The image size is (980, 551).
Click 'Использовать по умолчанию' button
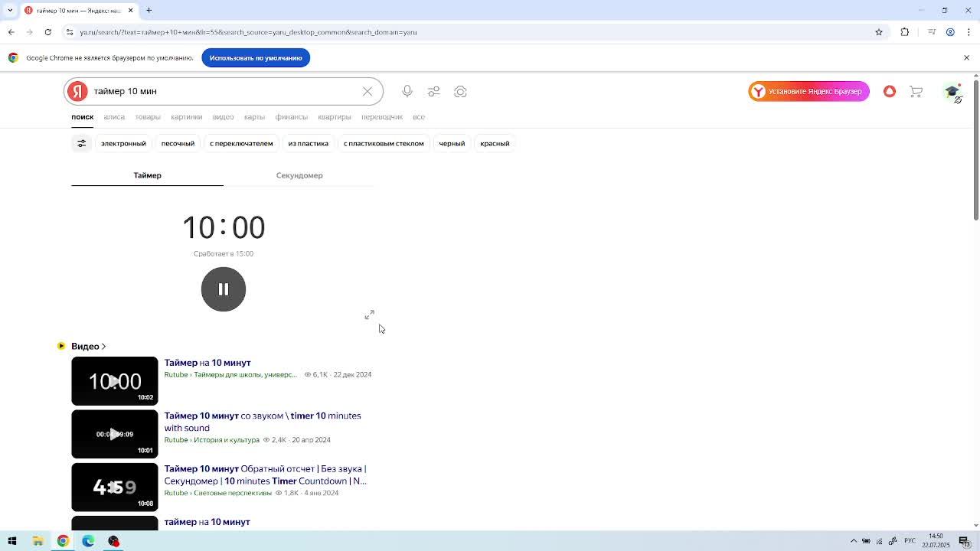tap(256, 57)
